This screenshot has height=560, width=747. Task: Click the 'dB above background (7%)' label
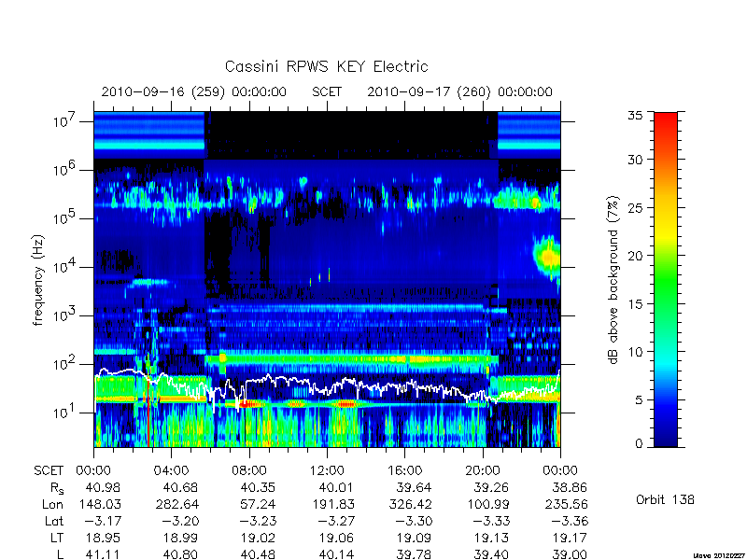613,280
